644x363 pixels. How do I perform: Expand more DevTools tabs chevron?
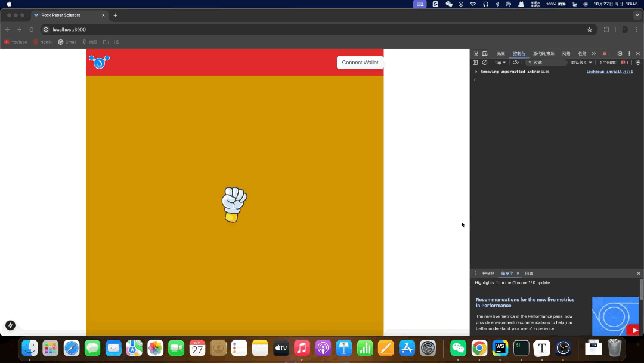[593, 54]
